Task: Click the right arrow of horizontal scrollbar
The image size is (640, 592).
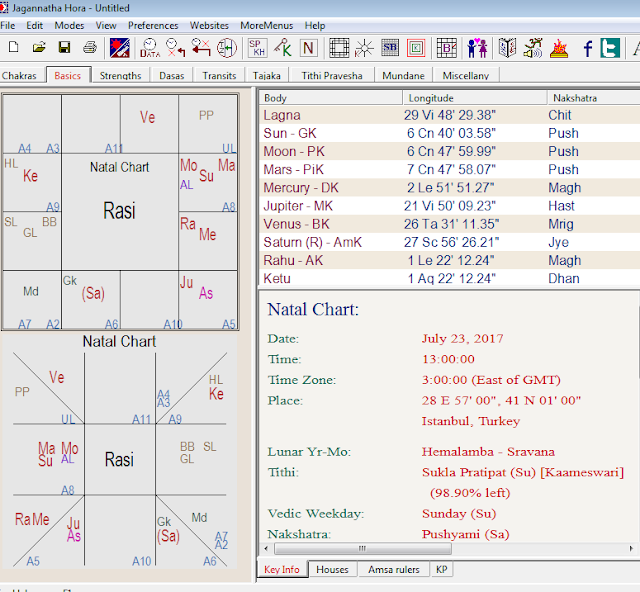Action: click(x=631, y=548)
